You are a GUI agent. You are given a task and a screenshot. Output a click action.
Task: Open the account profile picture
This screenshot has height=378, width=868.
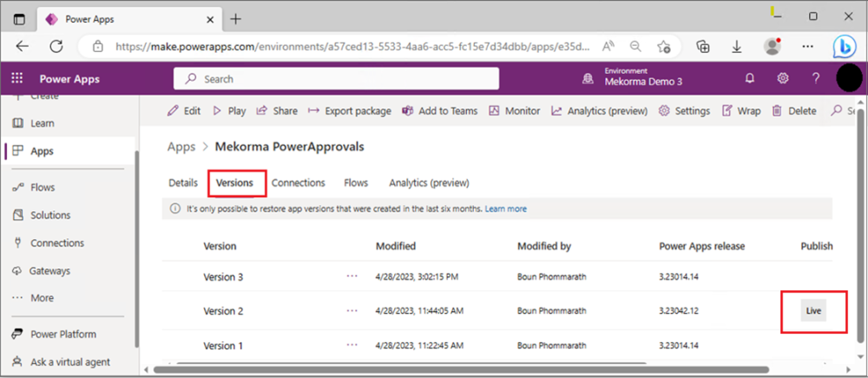click(849, 78)
